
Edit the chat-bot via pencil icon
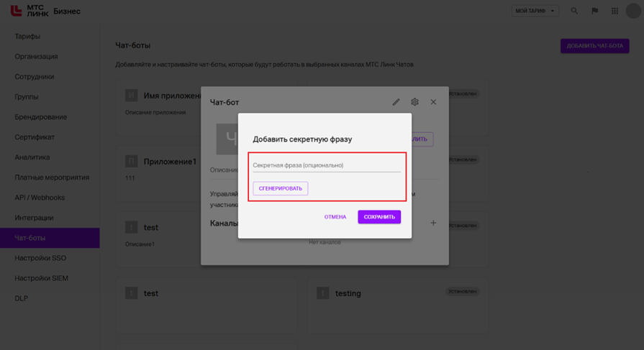tap(396, 102)
